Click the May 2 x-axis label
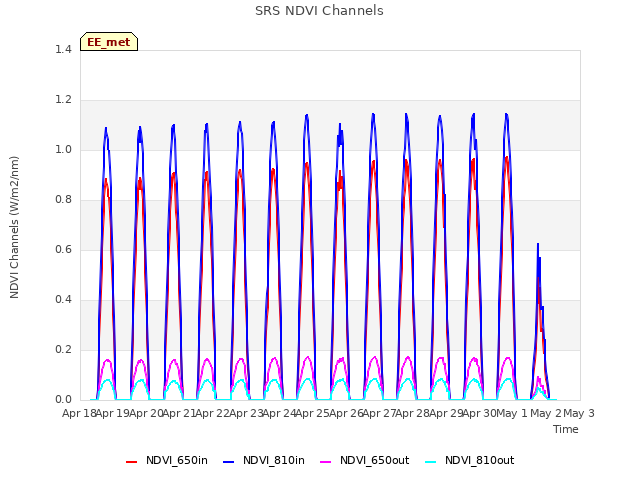640x480 pixels. pyautogui.click(x=546, y=413)
